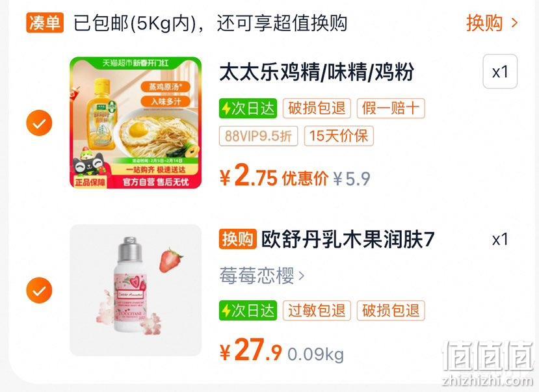Click the 破损包退 tag under the lotion
This screenshot has width=539, height=392.
[x=391, y=311]
